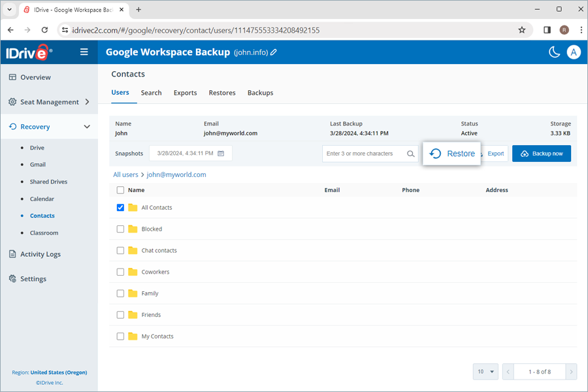Image resolution: width=588 pixels, height=392 pixels.
Task: Switch to the Exports tab
Action: click(185, 93)
